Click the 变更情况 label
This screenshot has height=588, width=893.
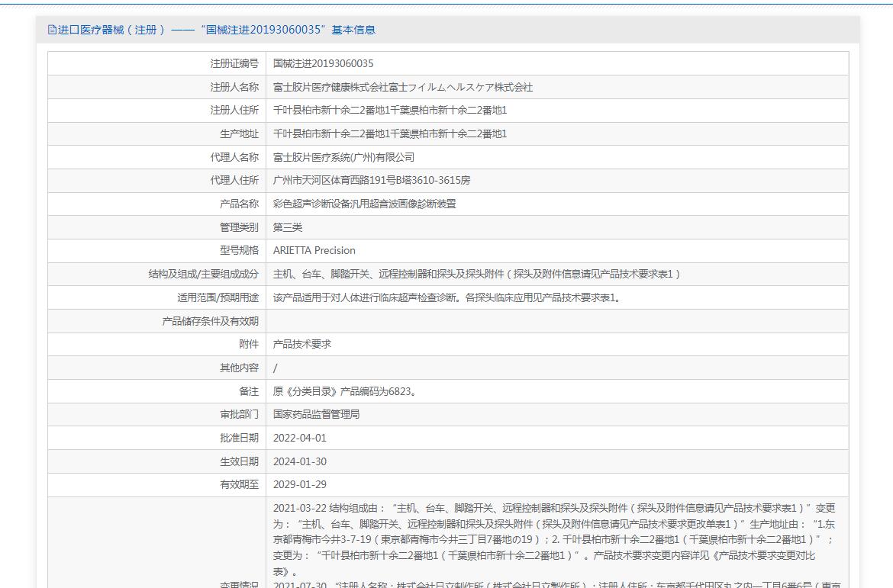click(x=239, y=584)
